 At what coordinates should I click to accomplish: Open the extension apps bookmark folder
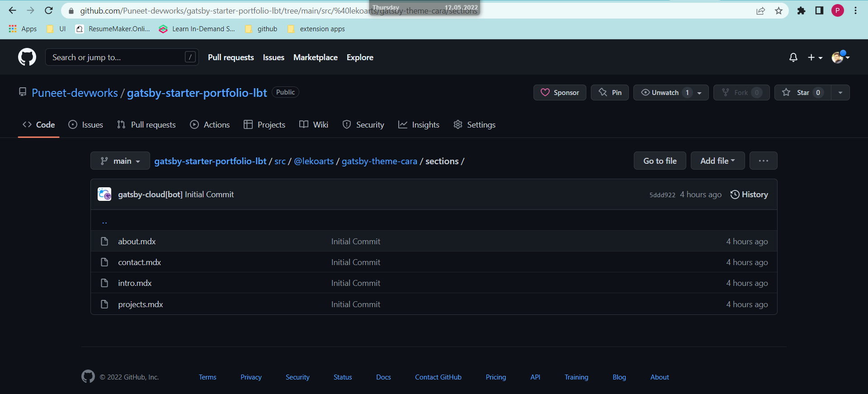pos(316,29)
